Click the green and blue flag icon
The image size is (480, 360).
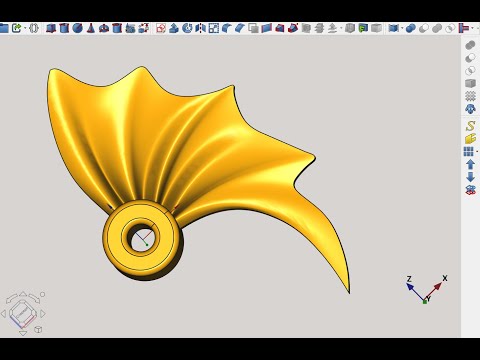click(x=363, y=28)
